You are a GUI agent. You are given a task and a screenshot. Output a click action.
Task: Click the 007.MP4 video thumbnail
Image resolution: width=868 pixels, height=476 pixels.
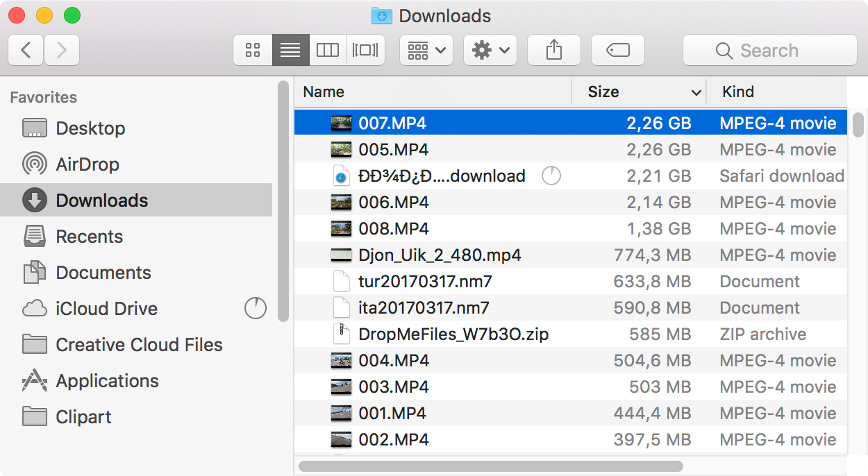341,124
